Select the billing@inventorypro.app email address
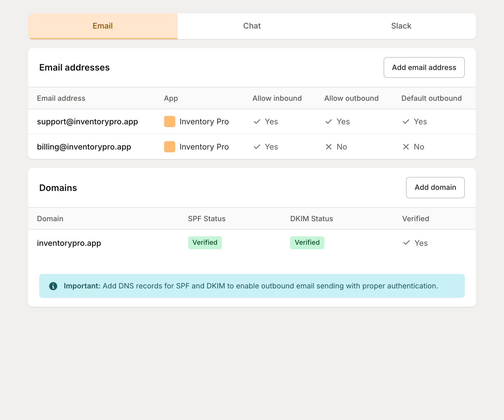The image size is (504, 420). coord(84,147)
